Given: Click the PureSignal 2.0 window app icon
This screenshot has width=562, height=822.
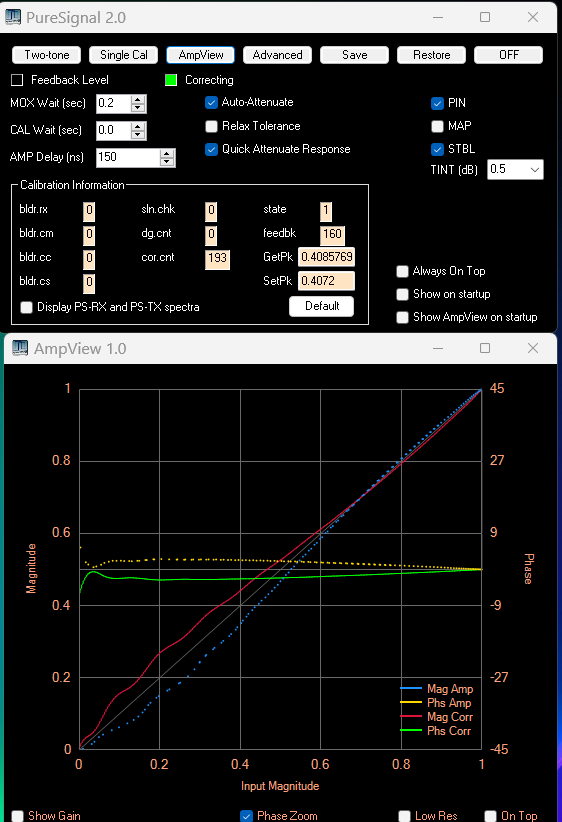Looking at the screenshot, I should click(13, 17).
